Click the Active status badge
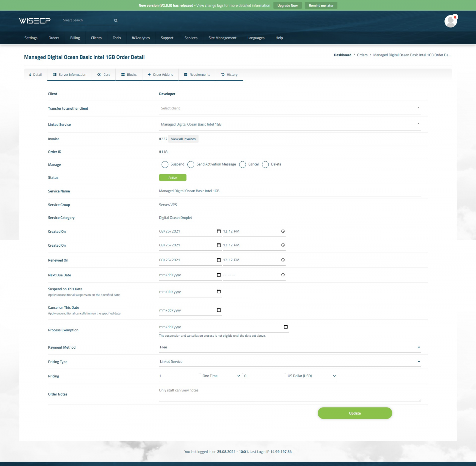This screenshot has width=476, height=466. coord(173,178)
